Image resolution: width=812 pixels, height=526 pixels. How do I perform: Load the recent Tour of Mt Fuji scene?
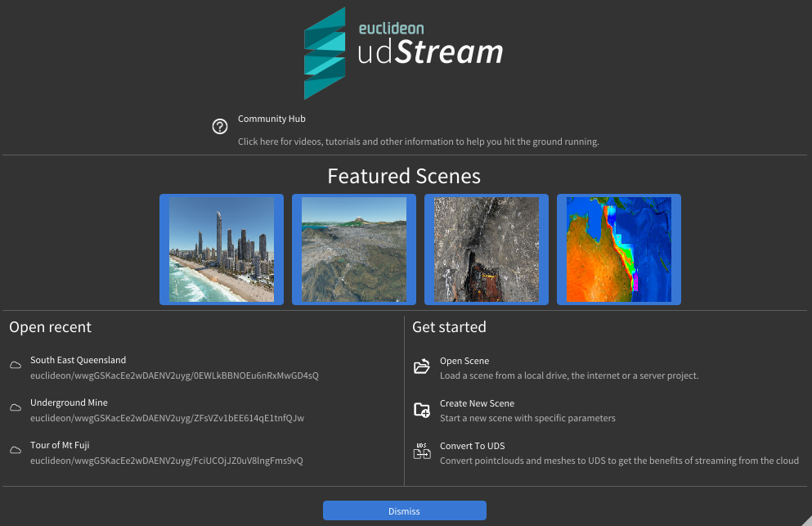(x=60, y=445)
